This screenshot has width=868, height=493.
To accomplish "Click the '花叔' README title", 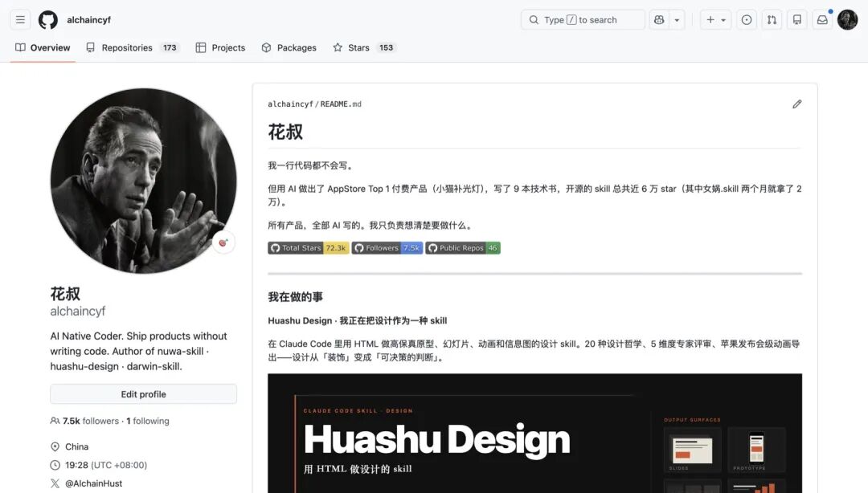I will (x=285, y=132).
